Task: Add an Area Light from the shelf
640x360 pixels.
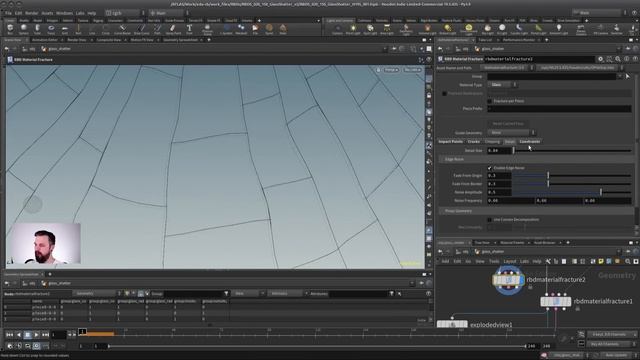Action: (x=387, y=29)
